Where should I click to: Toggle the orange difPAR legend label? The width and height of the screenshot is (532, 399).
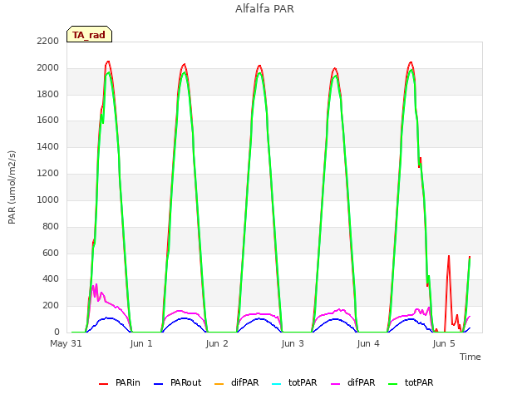tap(244, 382)
